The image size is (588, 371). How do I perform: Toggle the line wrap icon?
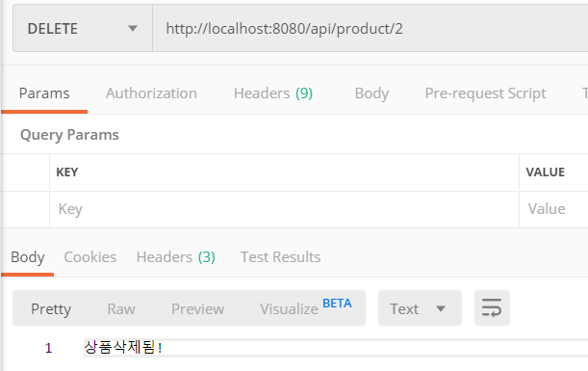coord(492,308)
